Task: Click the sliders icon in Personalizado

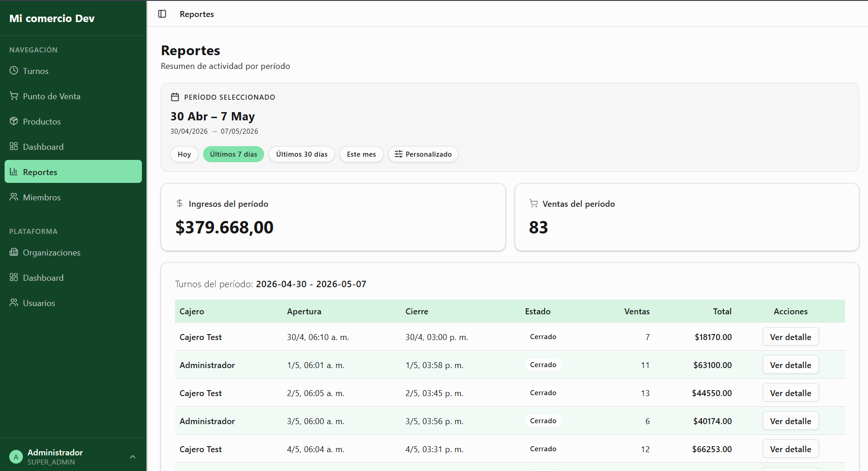Action: [399, 154]
